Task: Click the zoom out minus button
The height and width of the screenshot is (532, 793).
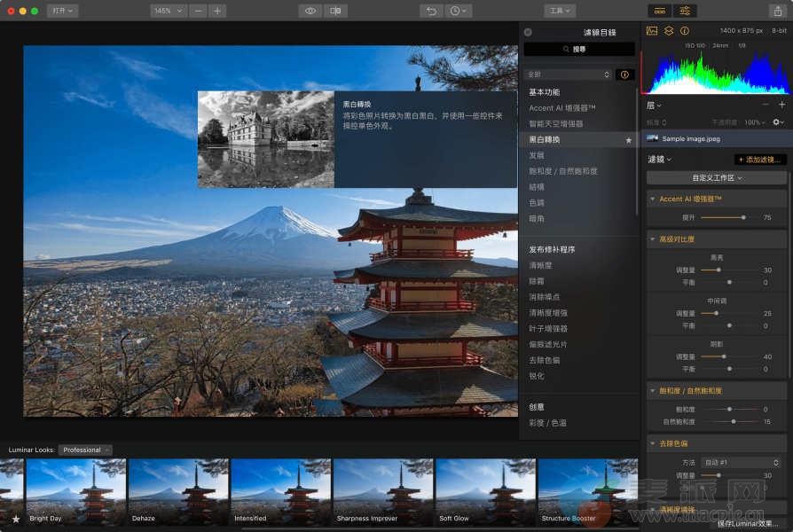Action: (198, 11)
